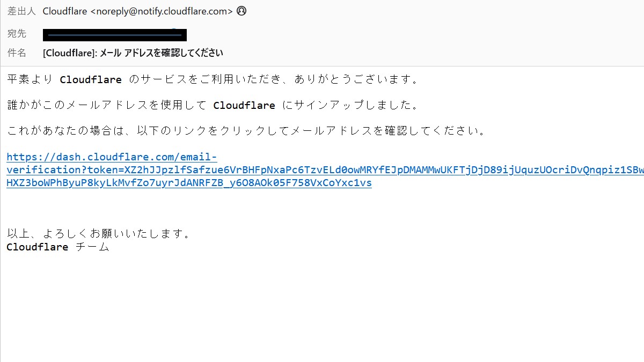Screen dimensions: 644x362
Task: Click the 差出人 header label
Action: pyautogui.click(x=21, y=11)
